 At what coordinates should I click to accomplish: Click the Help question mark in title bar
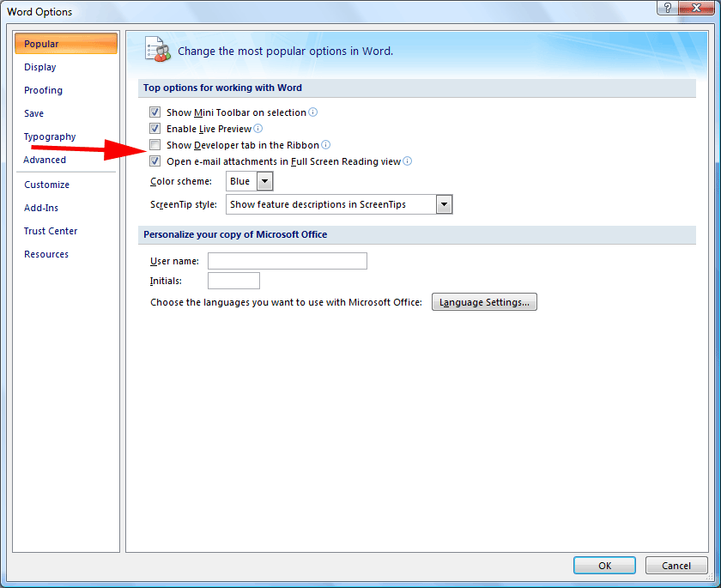click(667, 8)
